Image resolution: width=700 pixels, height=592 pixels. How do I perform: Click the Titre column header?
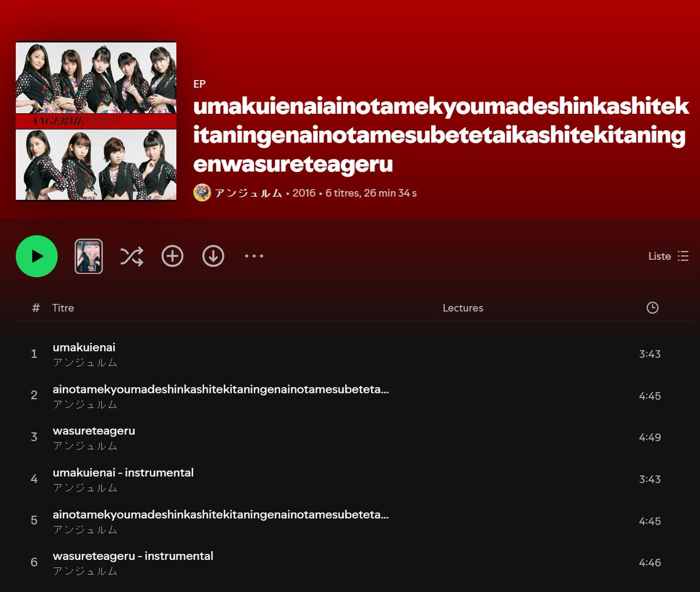[x=63, y=308]
